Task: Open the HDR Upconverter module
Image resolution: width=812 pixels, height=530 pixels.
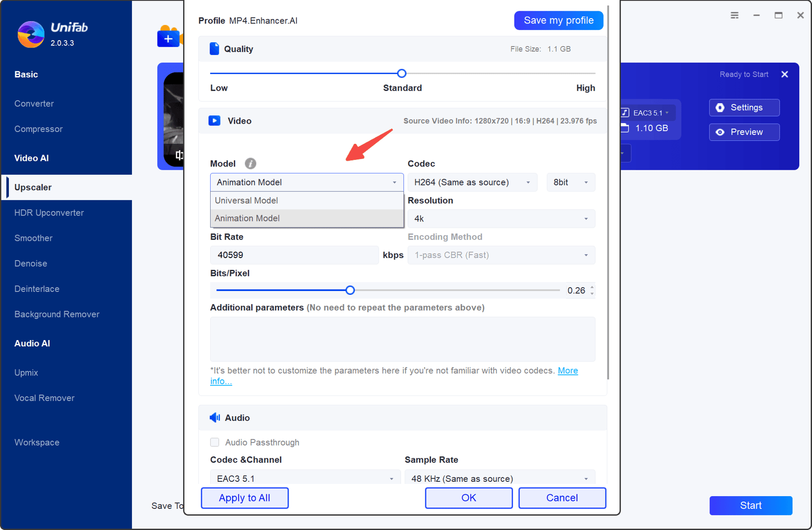Action: point(49,212)
